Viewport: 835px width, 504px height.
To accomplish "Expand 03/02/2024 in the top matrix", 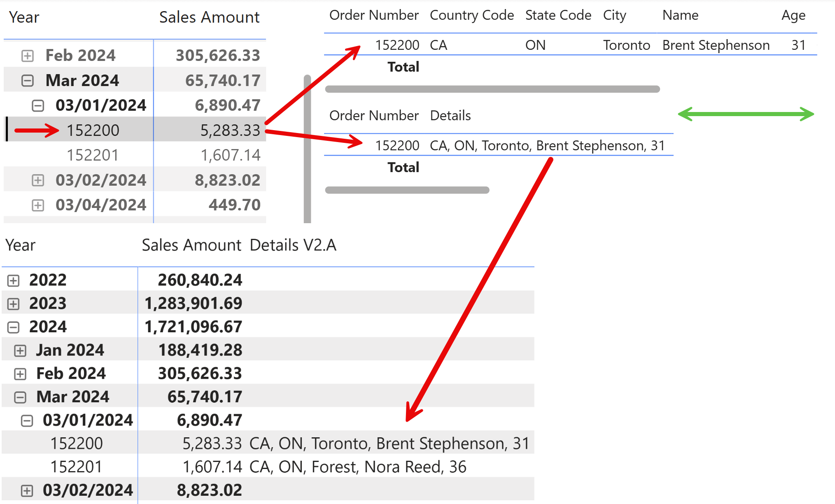I will [x=38, y=180].
